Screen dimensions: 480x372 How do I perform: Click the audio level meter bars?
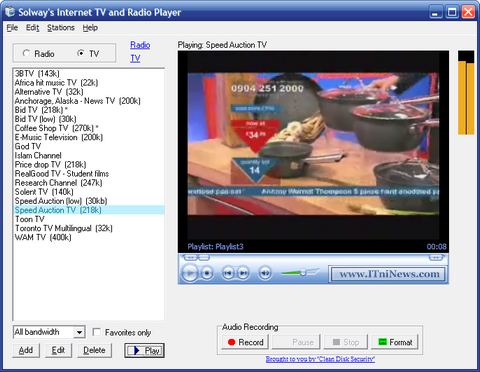(466, 93)
